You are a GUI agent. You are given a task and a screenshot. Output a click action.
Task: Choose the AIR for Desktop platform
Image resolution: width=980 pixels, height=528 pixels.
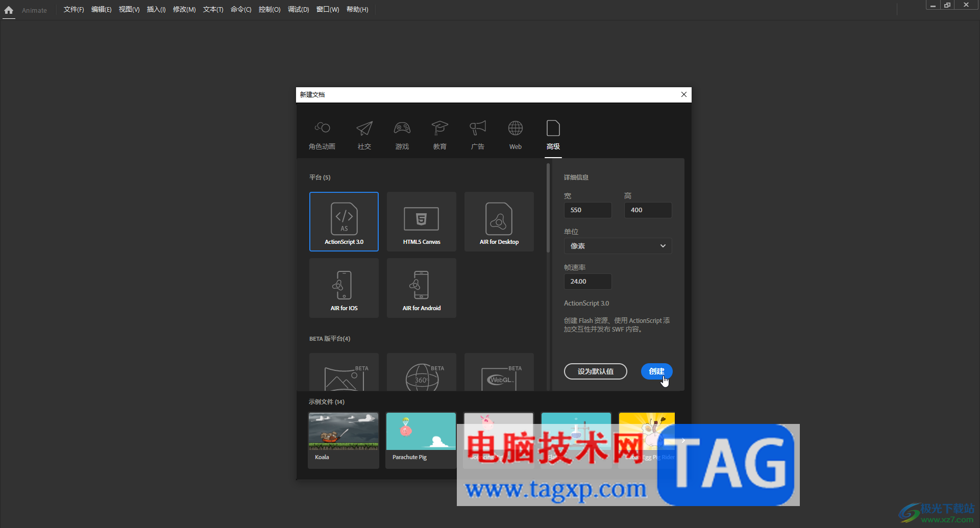(499, 221)
